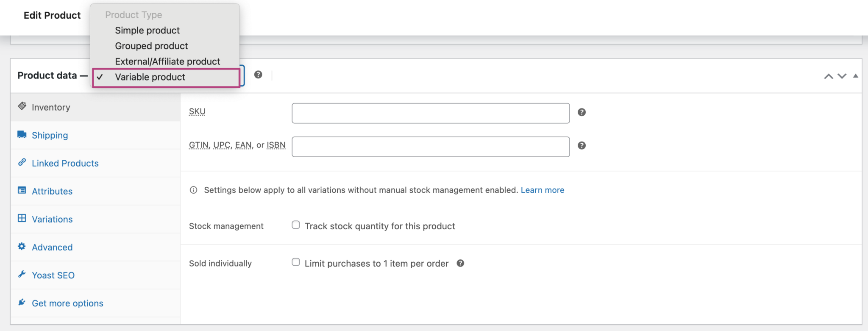Move Product data panel down
This screenshot has width=868, height=331.
(842, 76)
